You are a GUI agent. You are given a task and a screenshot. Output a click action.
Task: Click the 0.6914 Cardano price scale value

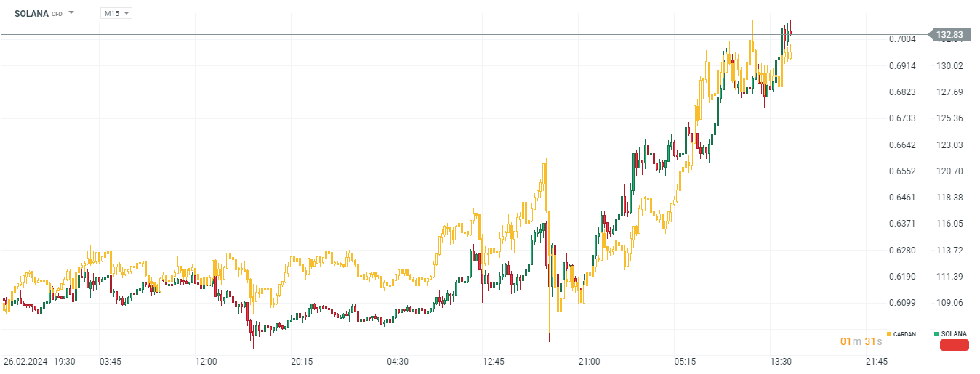(x=904, y=66)
